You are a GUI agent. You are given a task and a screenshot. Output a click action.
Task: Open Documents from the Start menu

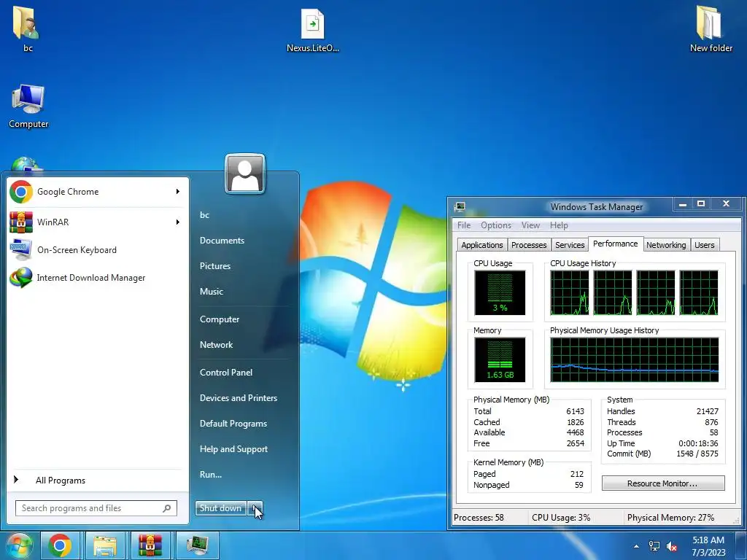pyautogui.click(x=222, y=241)
